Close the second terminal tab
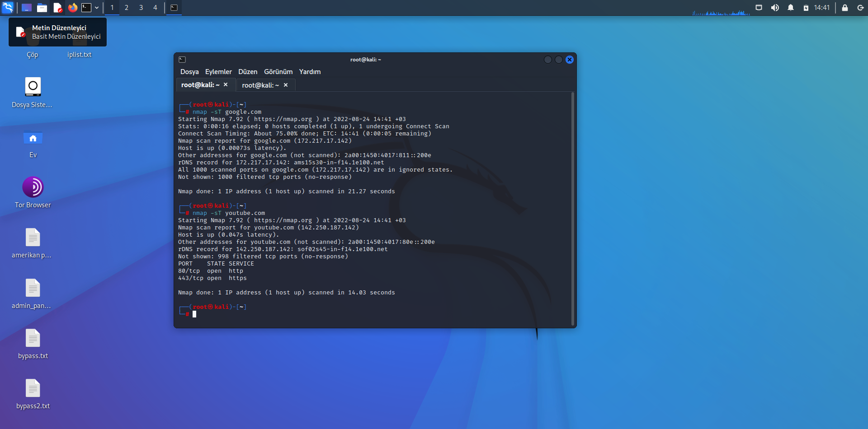The image size is (868, 429). pos(286,85)
